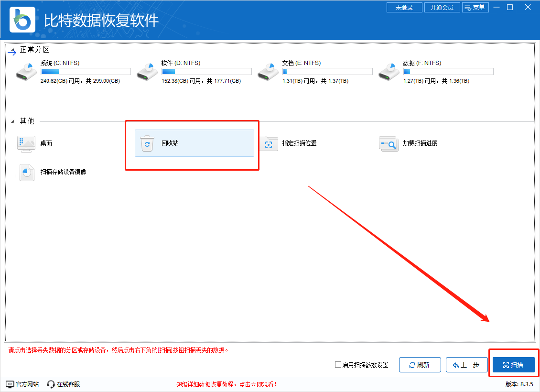Select the 数据 (F: NTFS) drive icon
The width and height of the screenshot is (540, 392).
pyautogui.click(x=389, y=72)
